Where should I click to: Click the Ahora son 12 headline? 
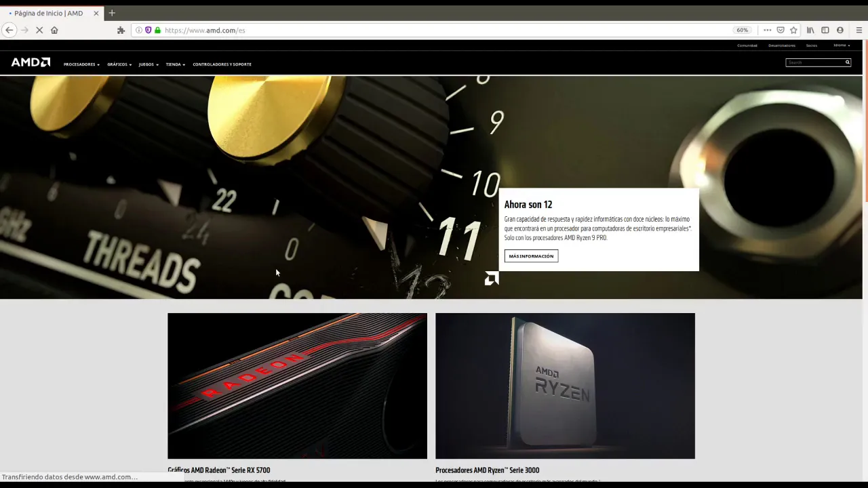point(528,205)
